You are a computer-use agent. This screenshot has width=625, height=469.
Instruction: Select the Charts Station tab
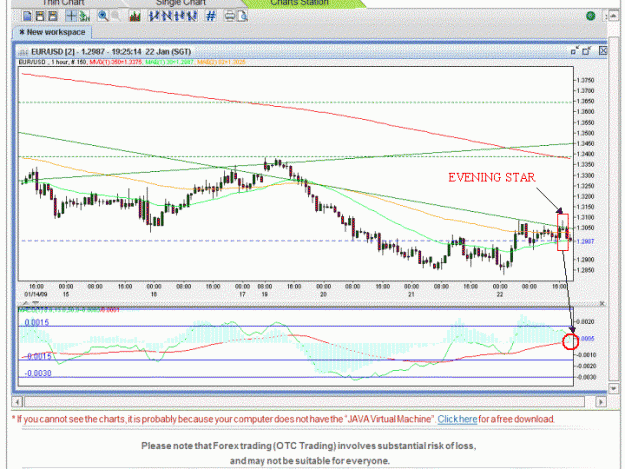pos(300,3)
